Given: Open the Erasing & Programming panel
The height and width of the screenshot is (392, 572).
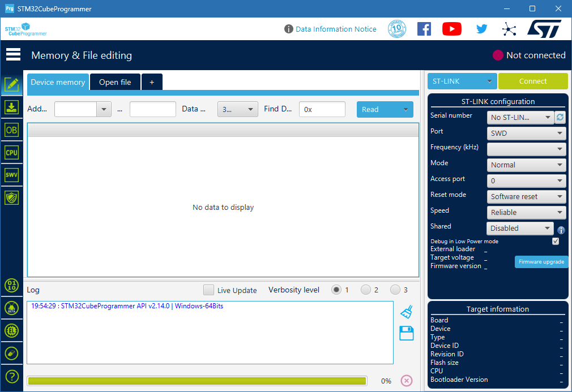Looking at the screenshot, I should (12, 106).
